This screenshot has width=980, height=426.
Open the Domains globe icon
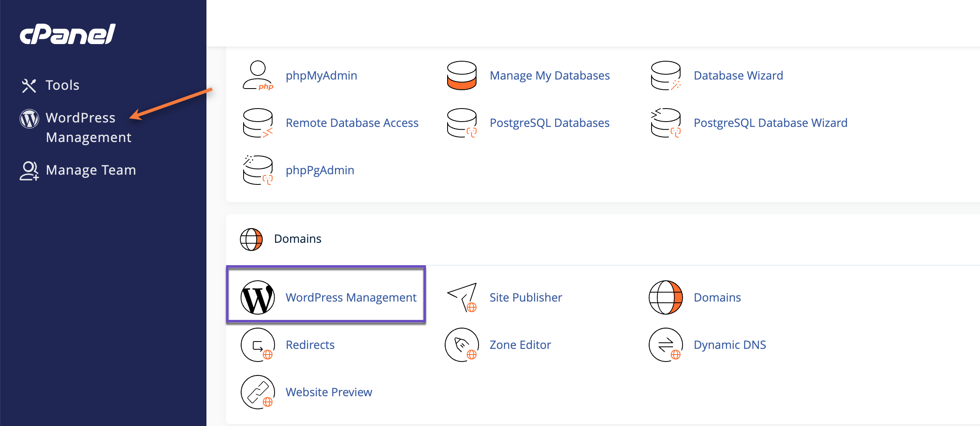pyautogui.click(x=665, y=297)
